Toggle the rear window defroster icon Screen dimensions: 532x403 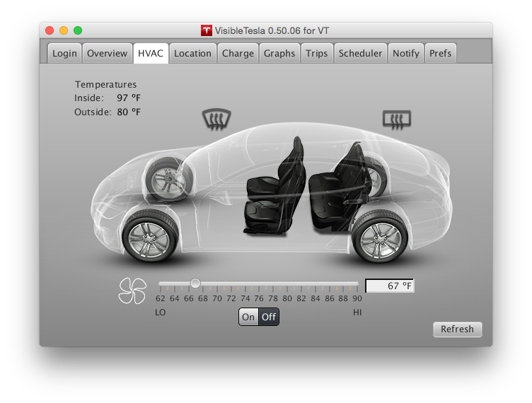[x=397, y=119]
